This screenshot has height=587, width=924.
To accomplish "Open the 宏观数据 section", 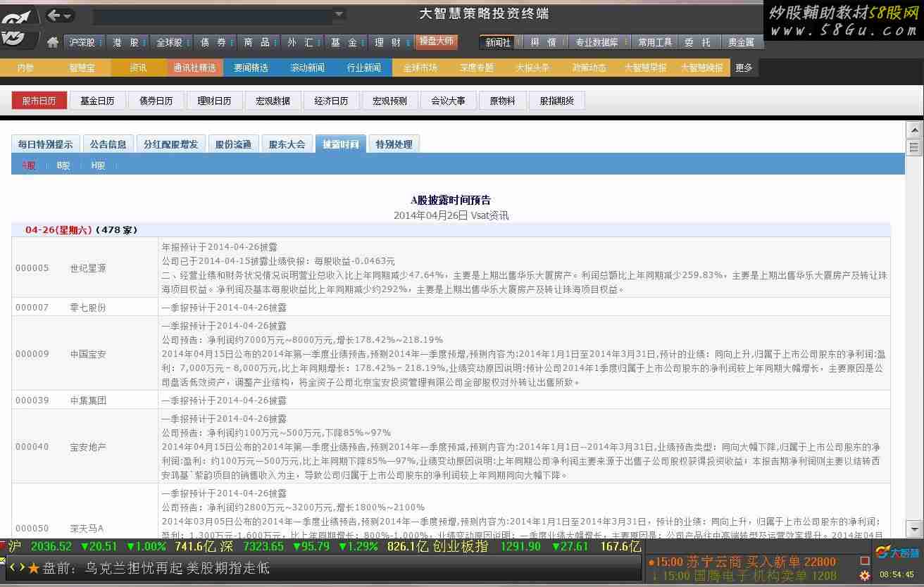I will point(273,101).
